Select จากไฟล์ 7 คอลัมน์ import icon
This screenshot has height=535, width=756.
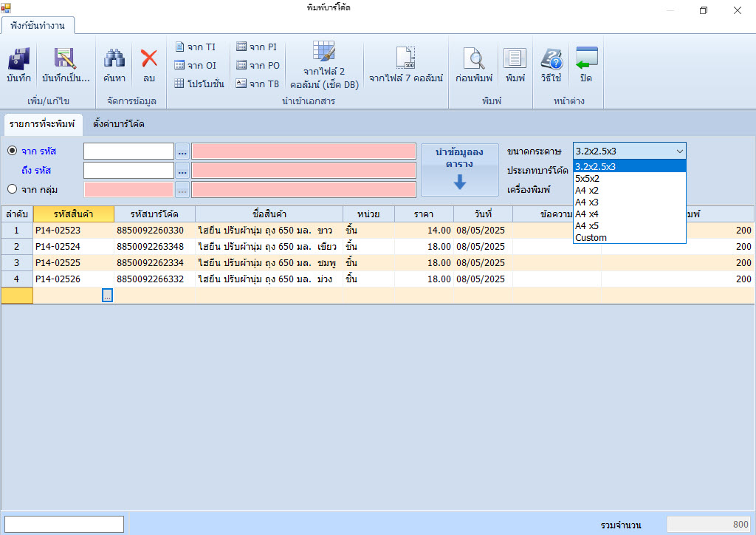point(404,63)
